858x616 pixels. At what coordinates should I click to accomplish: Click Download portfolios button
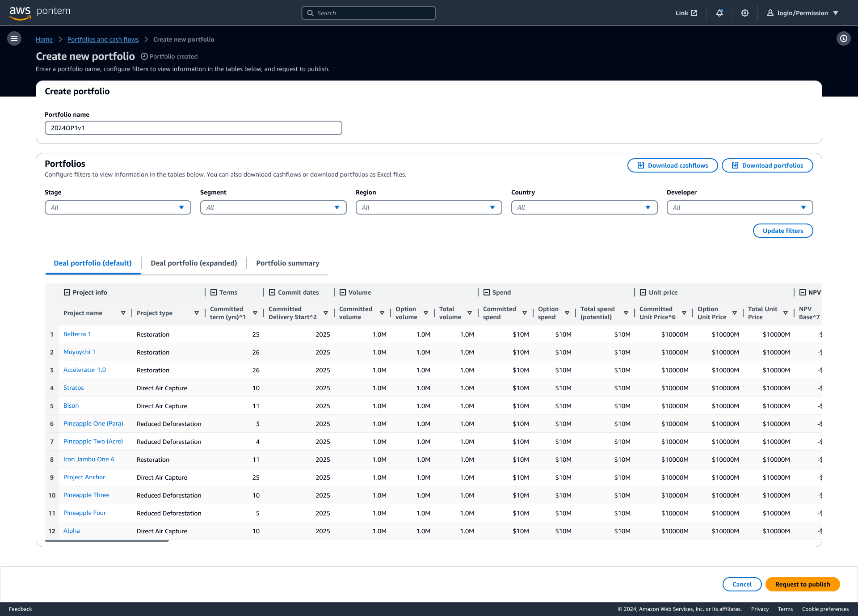pyautogui.click(x=767, y=165)
